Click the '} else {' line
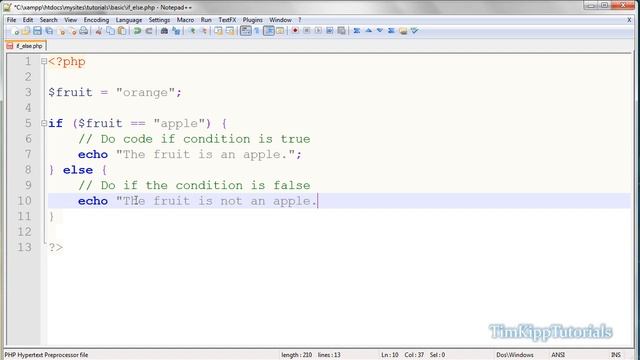 pos(78,170)
